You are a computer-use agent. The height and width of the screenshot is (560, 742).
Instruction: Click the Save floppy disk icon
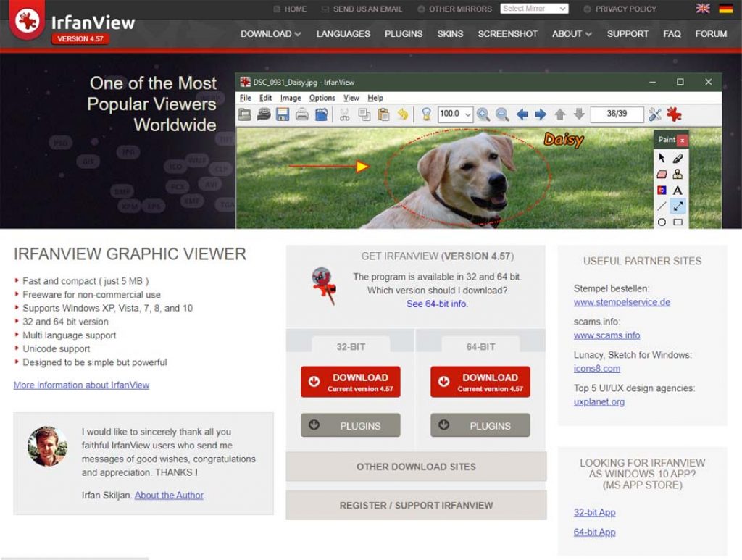coord(283,114)
